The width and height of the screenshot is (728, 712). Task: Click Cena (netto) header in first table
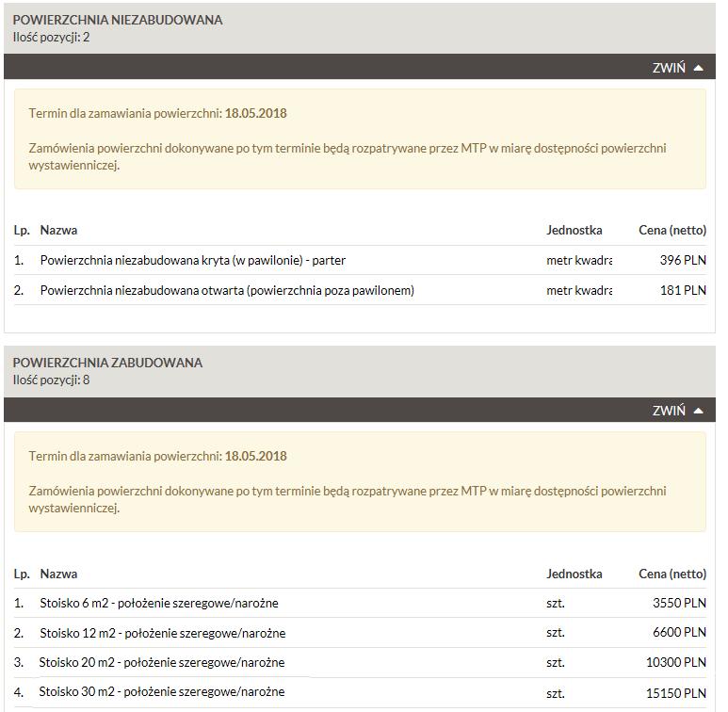coord(672,230)
